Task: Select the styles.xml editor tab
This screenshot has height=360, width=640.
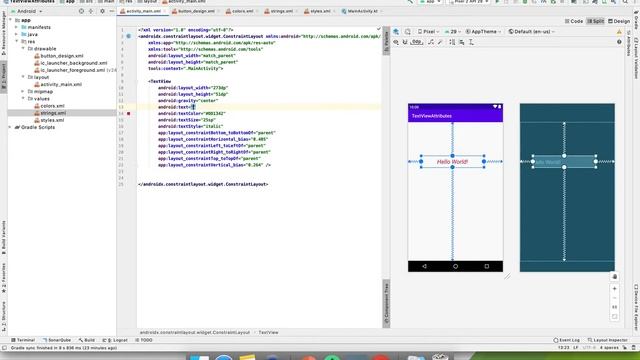Action: click(320, 11)
